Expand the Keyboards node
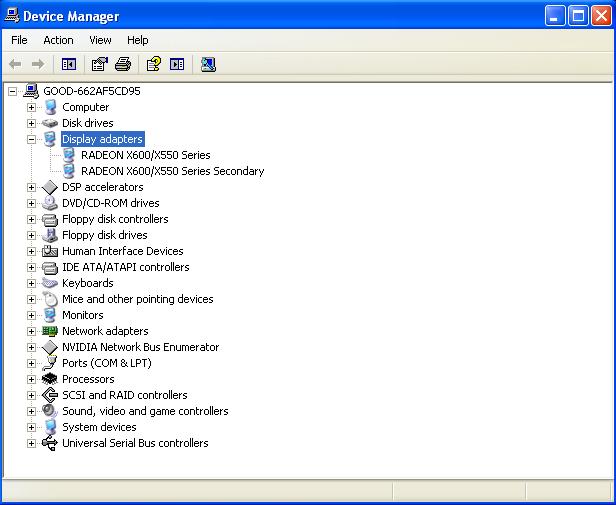 (31, 283)
